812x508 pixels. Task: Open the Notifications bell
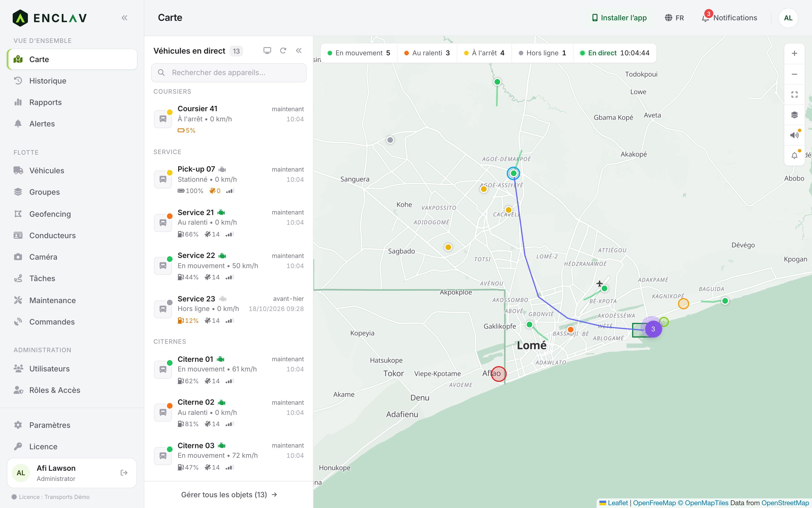[x=729, y=18]
